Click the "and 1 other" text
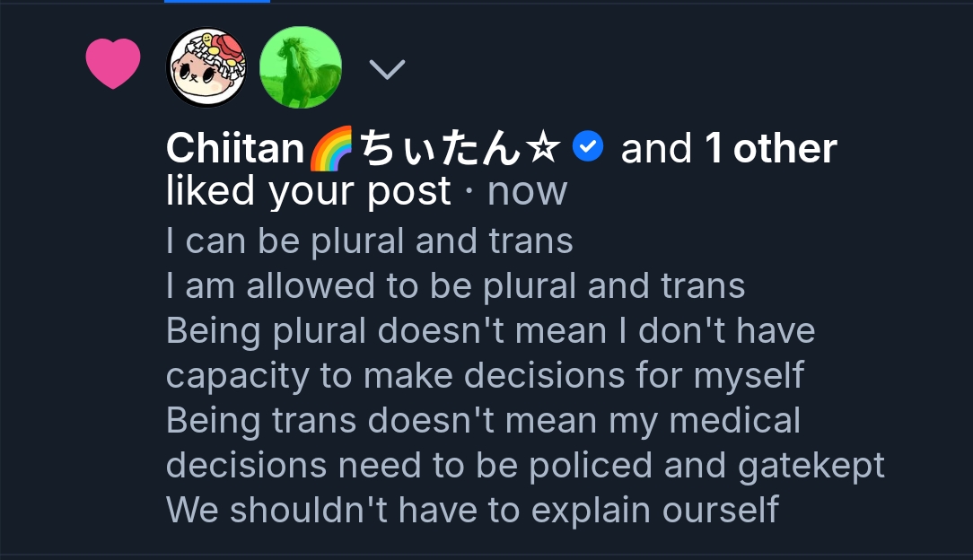This screenshot has height=560, width=973. (729, 149)
